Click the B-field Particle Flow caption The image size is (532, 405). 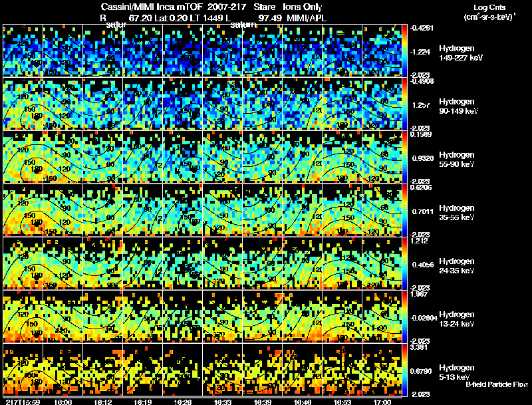(497, 384)
